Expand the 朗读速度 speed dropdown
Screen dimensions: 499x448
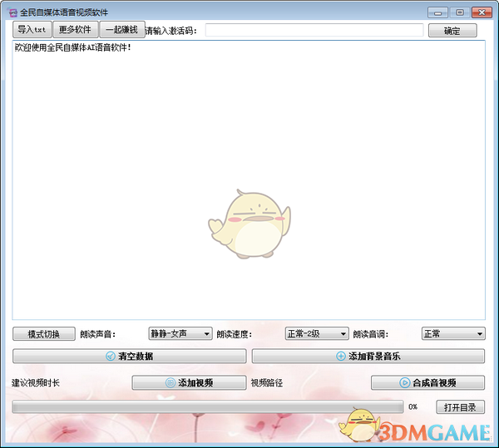coord(317,334)
